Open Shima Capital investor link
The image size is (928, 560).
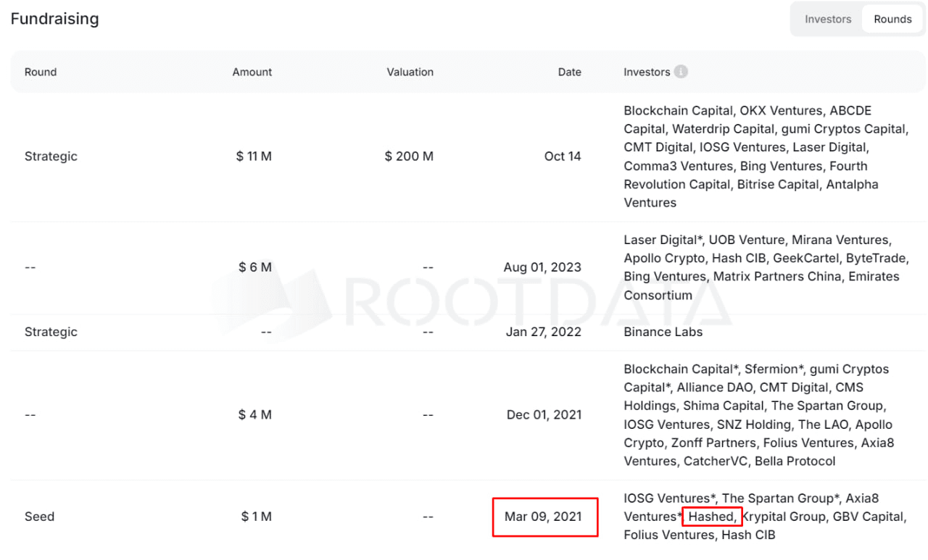click(724, 406)
